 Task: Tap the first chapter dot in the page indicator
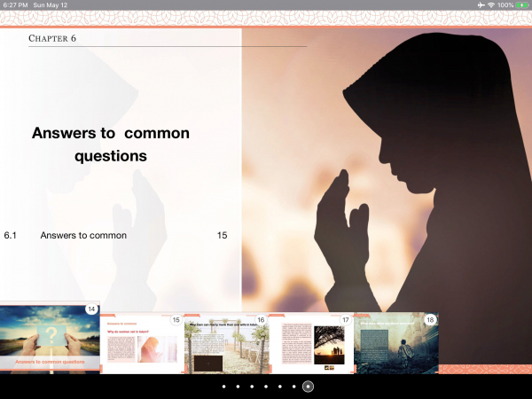click(223, 387)
